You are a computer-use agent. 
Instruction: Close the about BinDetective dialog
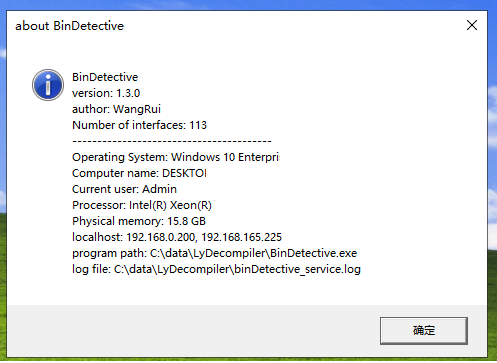472,25
